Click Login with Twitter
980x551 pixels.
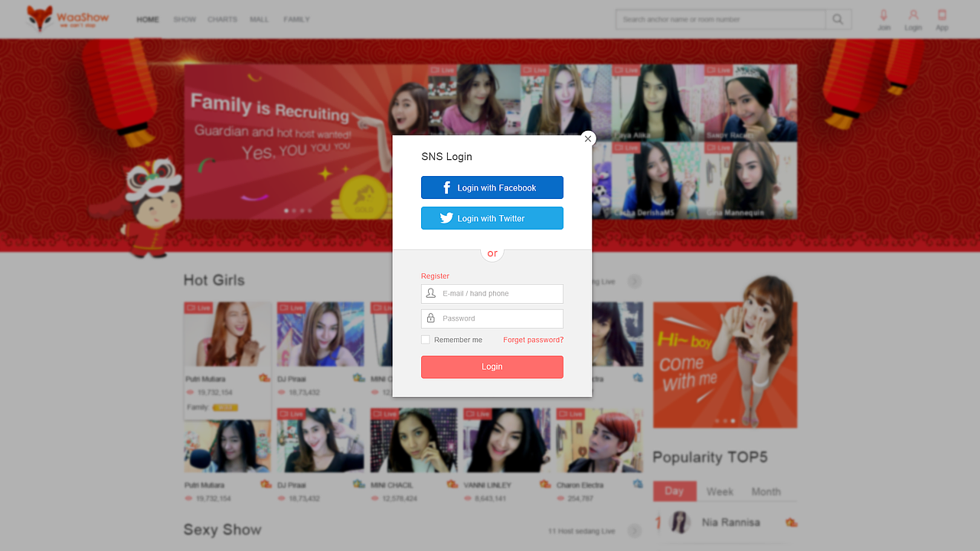click(x=492, y=218)
